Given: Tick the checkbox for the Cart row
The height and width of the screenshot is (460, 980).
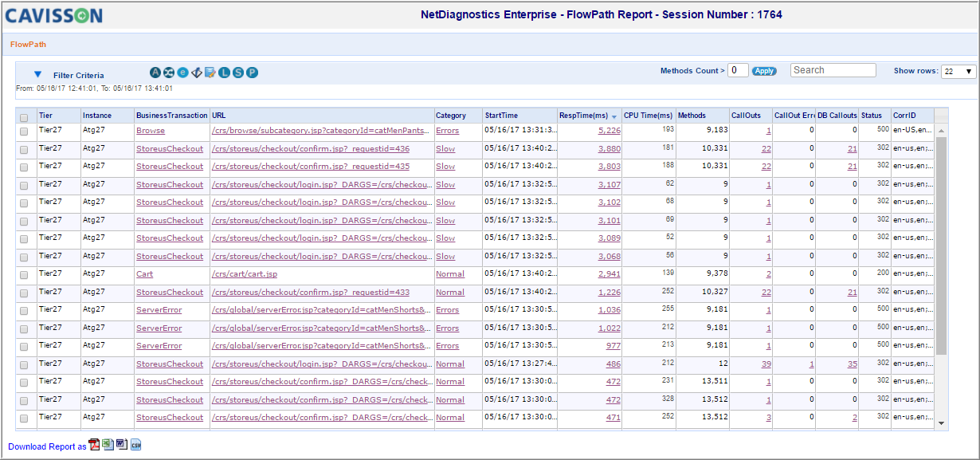Looking at the screenshot, I should (x=24, y=274).
